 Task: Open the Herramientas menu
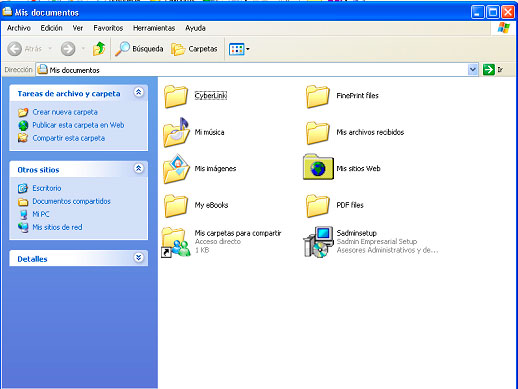154,28
